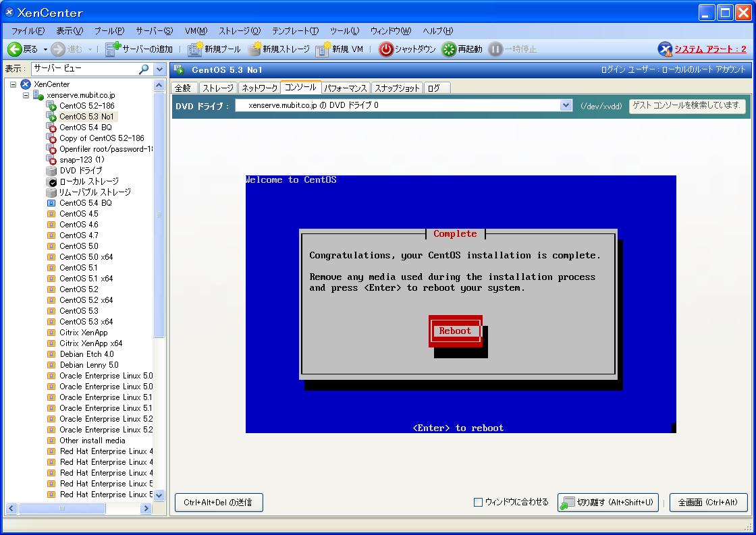Image resolution: width=756 pixels, height=535 pixels.
Task: Click the CentOS 5.3 No1 header VM icon
Action: click(180, 70)
